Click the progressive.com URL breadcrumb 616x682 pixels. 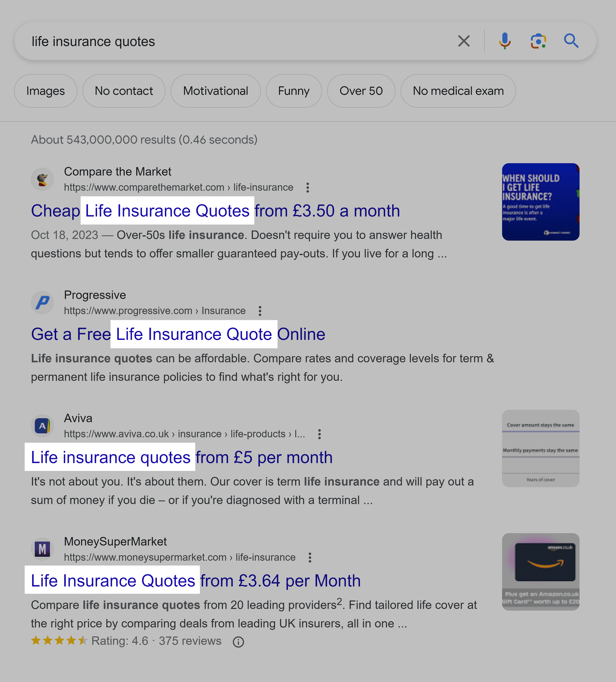(x=155, y=311)
